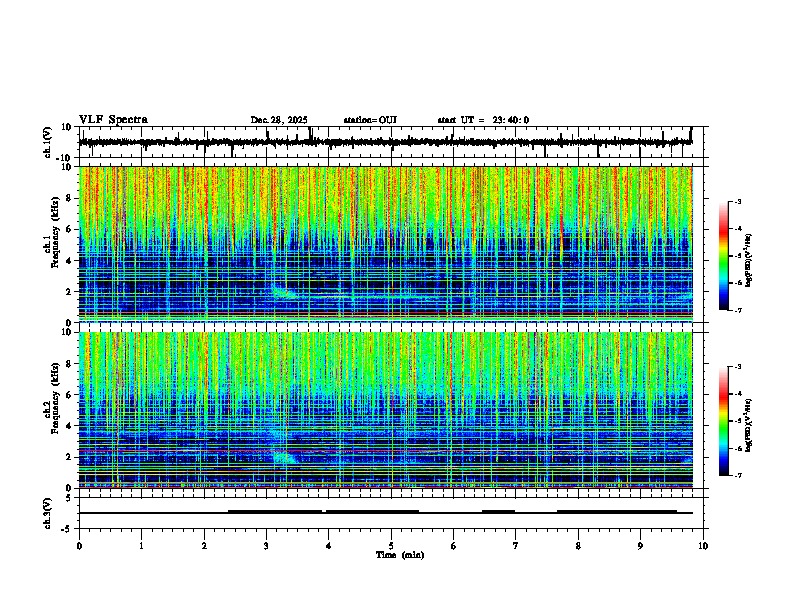Click the "station=OUI" header label

pos(370,120)
